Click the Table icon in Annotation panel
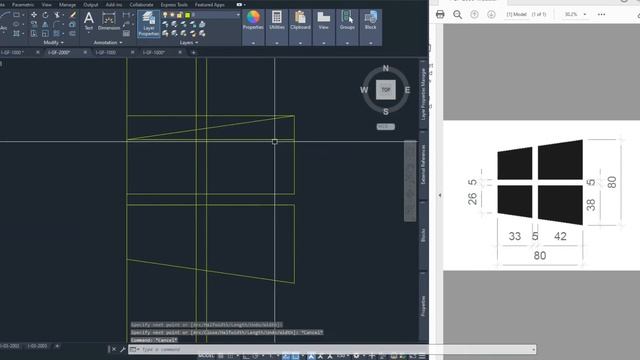The height and width of the screenshot is (360, 640). 127,33
